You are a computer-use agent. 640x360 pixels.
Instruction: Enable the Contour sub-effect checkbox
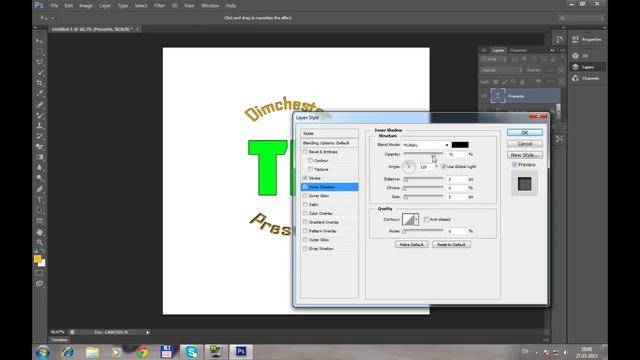(x=310, y=160)
